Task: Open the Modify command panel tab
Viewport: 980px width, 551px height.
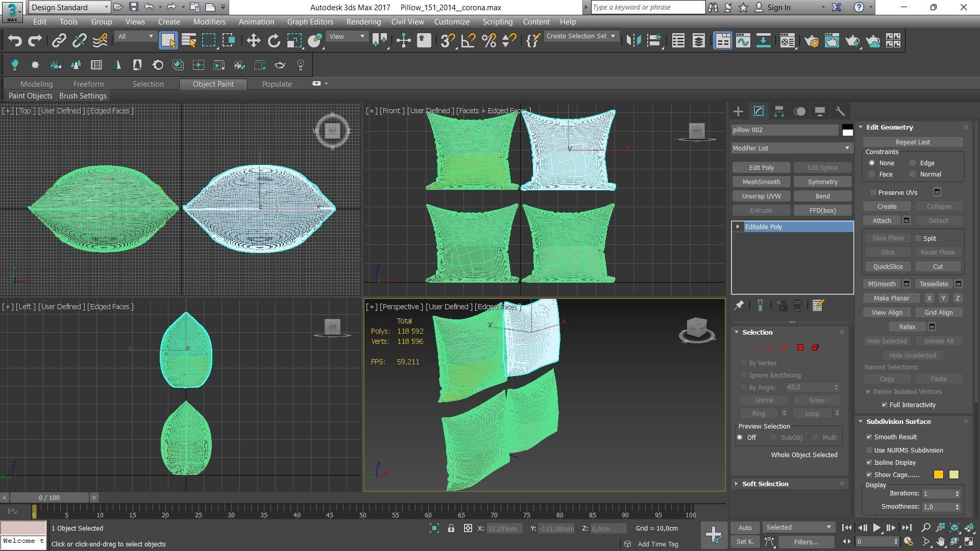Action: [758, 111]
